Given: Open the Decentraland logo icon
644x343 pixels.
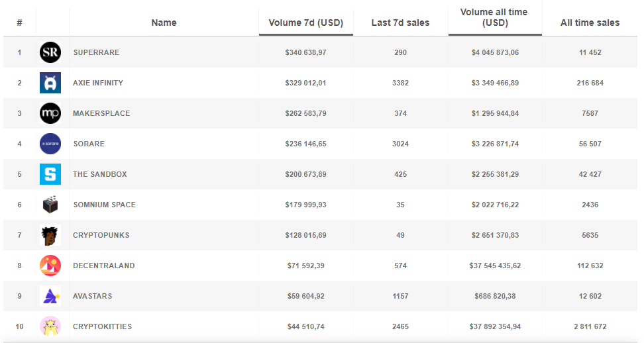Looking at the screenshot, I should point(50,266).
